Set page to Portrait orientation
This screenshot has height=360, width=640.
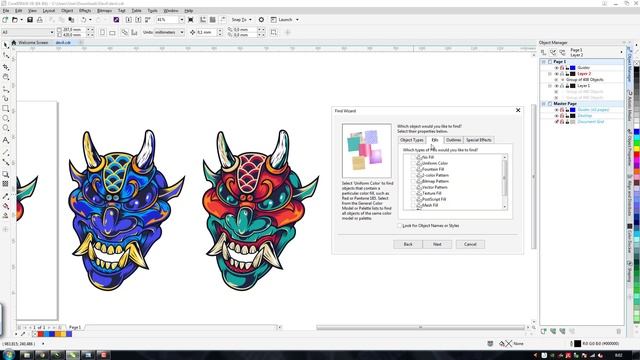(102, 32)
